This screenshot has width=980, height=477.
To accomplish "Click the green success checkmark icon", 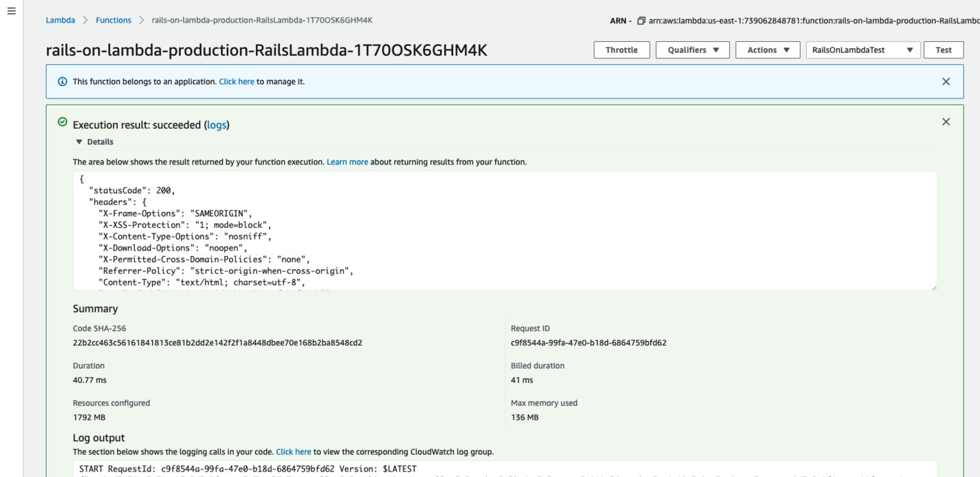I will coord(63,122).
